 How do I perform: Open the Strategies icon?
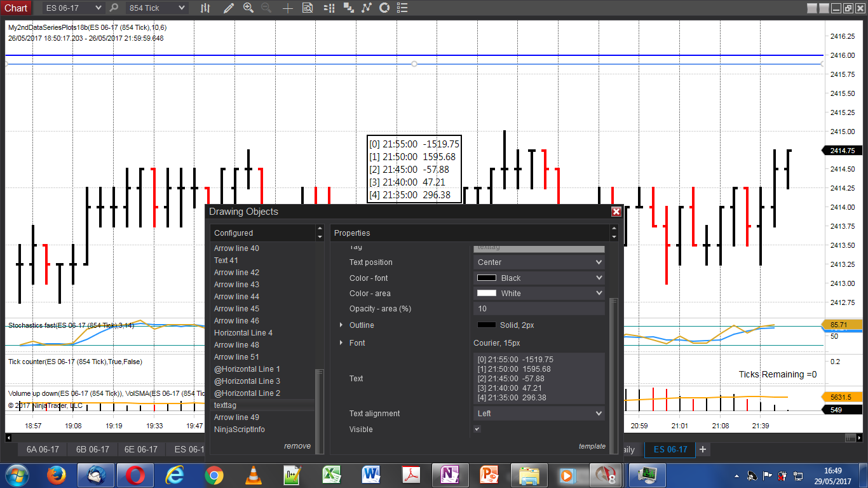point(384,8)
